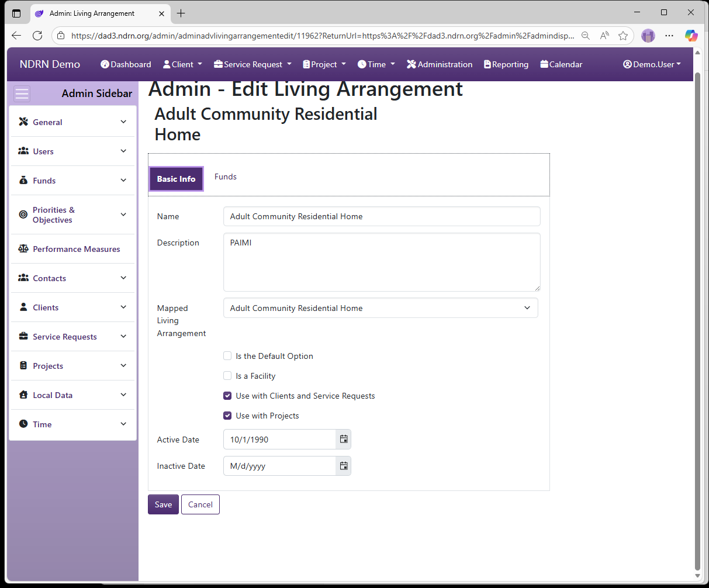The image size is (709, 588).
Task: Open the Administration navbar link
Action: tap(440, 64)
